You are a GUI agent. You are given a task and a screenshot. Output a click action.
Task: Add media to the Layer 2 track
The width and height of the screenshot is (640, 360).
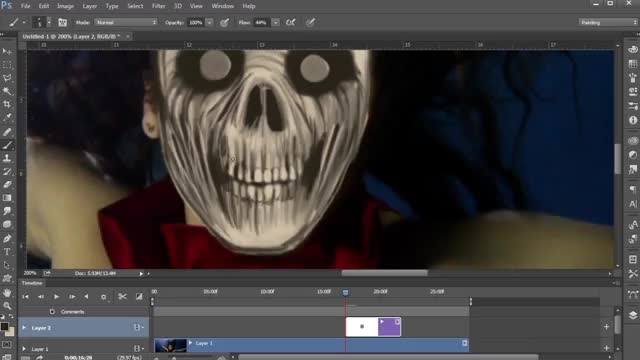point(606,327)
